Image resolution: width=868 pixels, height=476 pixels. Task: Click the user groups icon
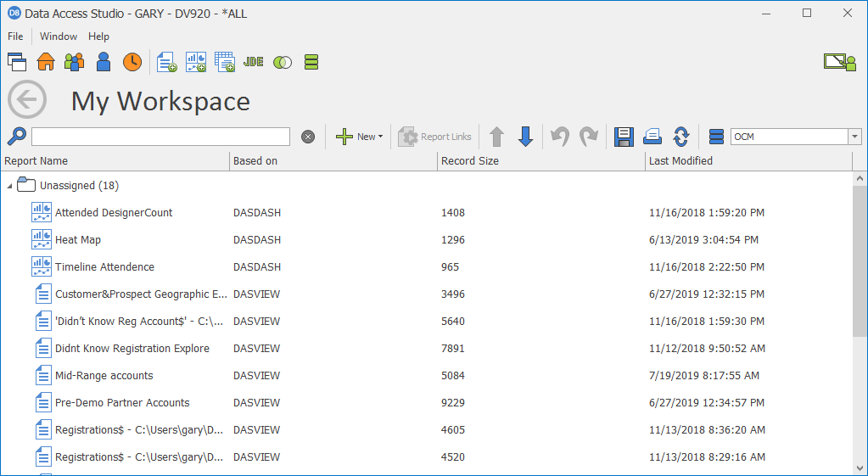click(74, 62)
